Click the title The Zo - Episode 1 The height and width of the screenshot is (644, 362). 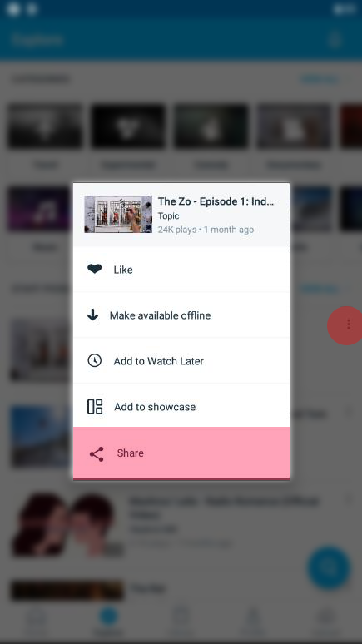pyautogui.click(x=216, y=201)
